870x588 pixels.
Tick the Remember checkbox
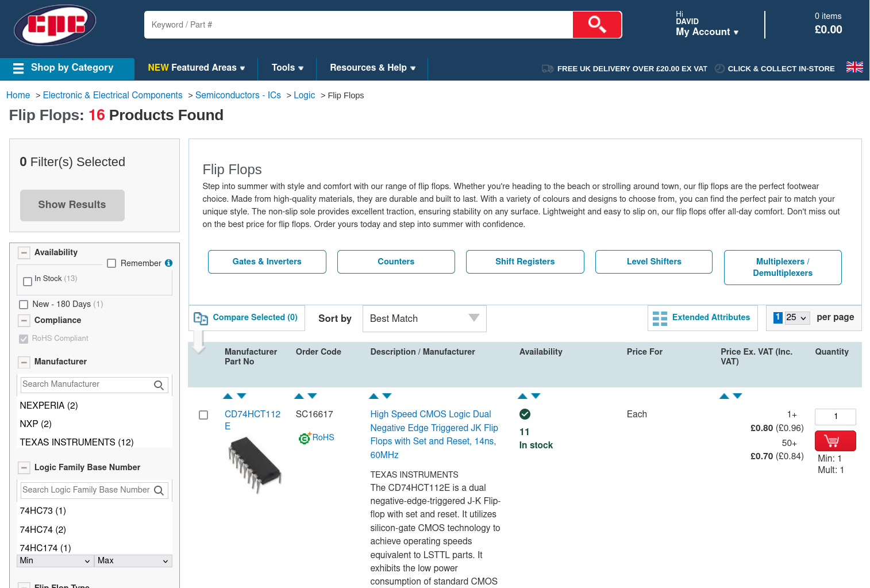tap(111, 263)
